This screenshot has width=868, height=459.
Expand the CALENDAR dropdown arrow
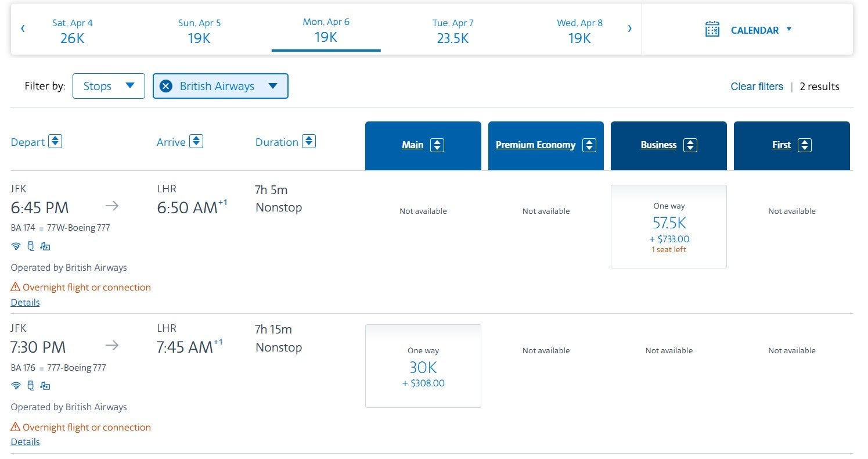pyautogui.click(x=788, y=29)
